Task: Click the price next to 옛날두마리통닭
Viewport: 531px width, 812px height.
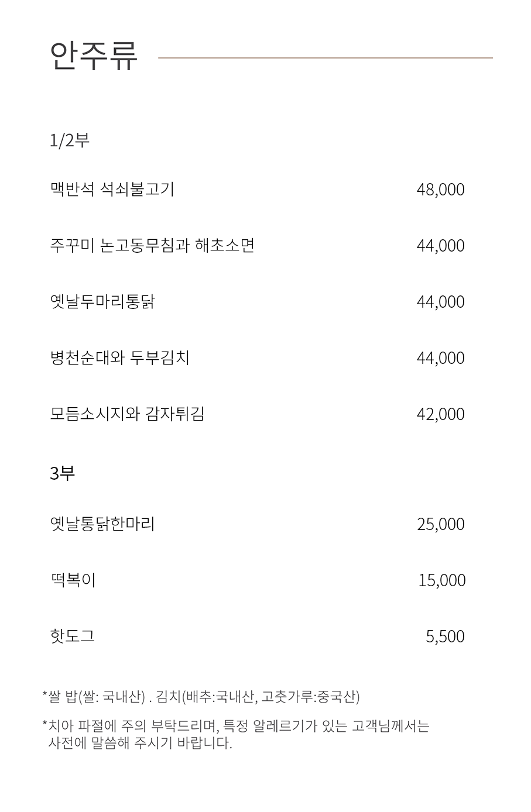Action: [x=440, y=302]
